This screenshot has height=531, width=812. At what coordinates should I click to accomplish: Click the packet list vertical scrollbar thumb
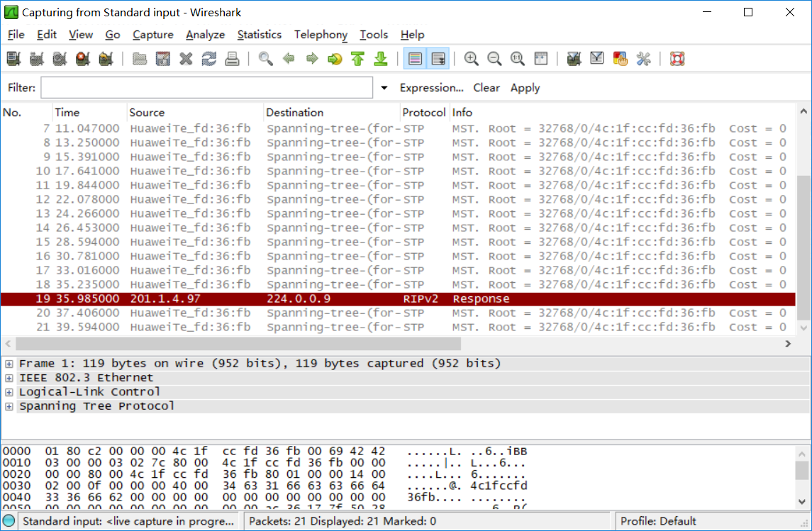[x=803, y=247]
